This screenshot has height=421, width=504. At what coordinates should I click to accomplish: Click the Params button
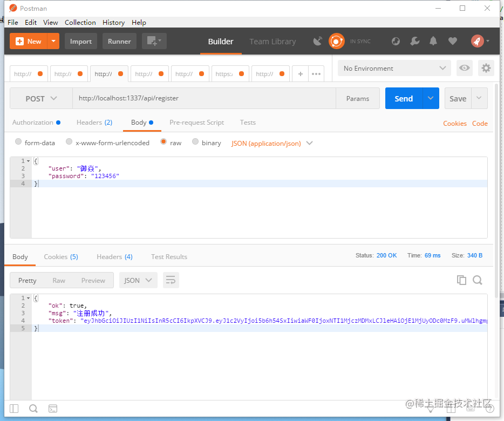tap(358, 98)
